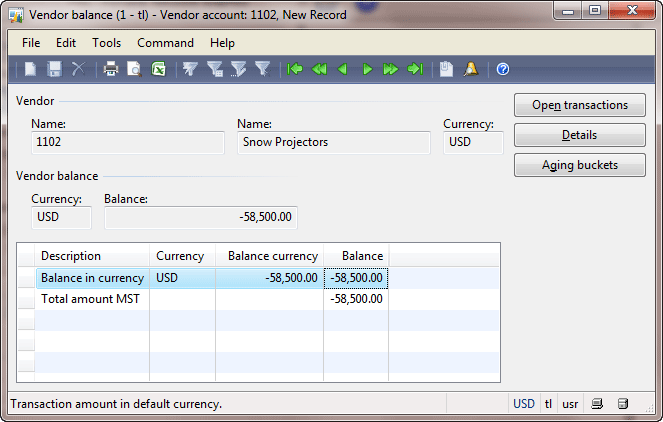Click the Vendor Currency USD field

click(x=473, y=142)
